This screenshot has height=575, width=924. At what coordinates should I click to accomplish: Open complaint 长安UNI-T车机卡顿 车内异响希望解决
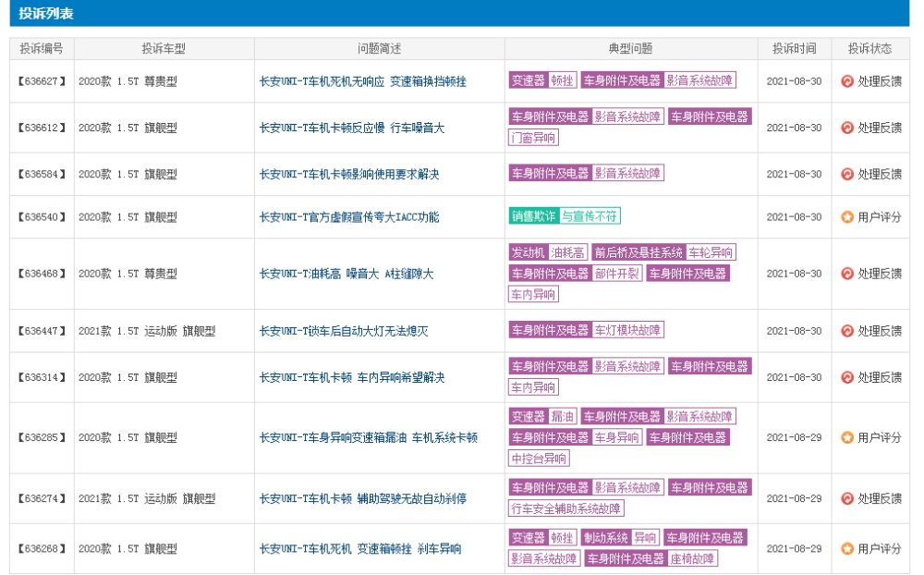click(x=352, y=377)
